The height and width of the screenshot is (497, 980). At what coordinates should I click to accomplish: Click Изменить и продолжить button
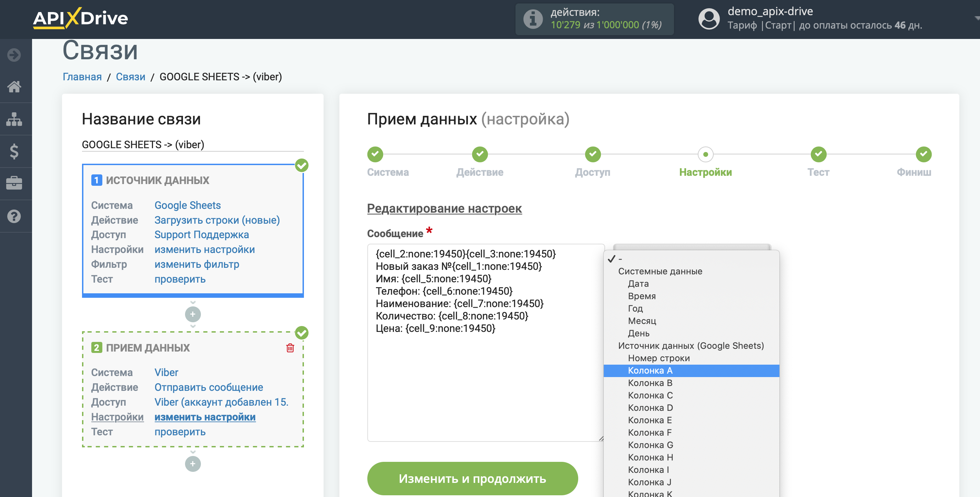(472, 478)
